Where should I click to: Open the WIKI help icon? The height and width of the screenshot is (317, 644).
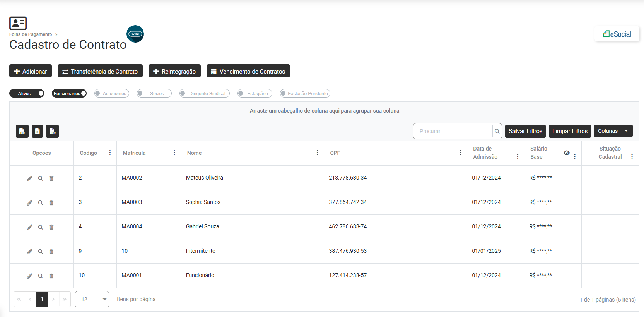click(135, 34)
